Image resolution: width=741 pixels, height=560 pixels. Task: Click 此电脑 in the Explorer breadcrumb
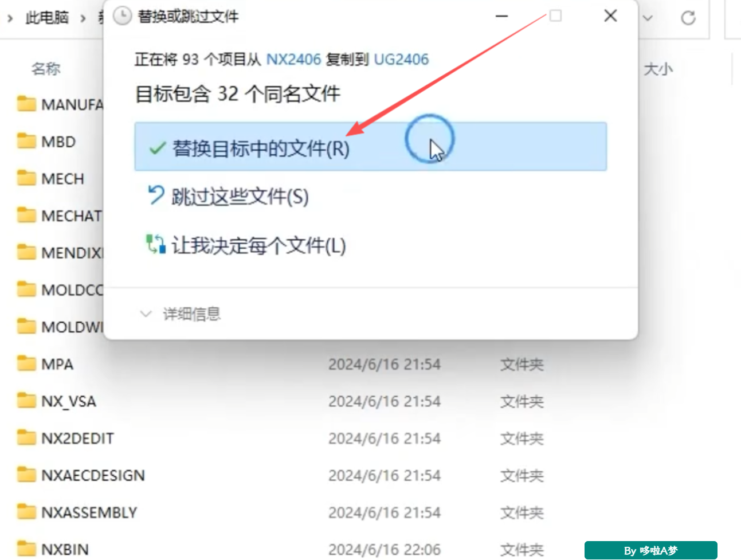click(47, 18)
